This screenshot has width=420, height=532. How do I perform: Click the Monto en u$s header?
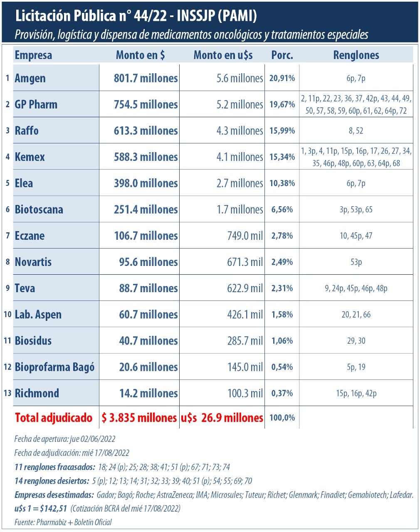[223, 55]
